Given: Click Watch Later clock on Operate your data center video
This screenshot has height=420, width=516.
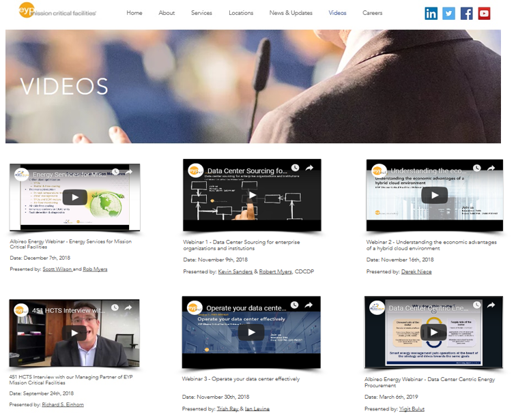Looking at the screenshot, I should point(294,305).
